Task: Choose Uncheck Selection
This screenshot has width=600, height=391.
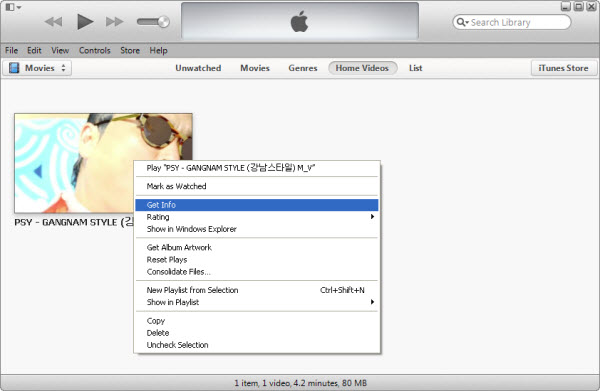Action: pos(257,345)
